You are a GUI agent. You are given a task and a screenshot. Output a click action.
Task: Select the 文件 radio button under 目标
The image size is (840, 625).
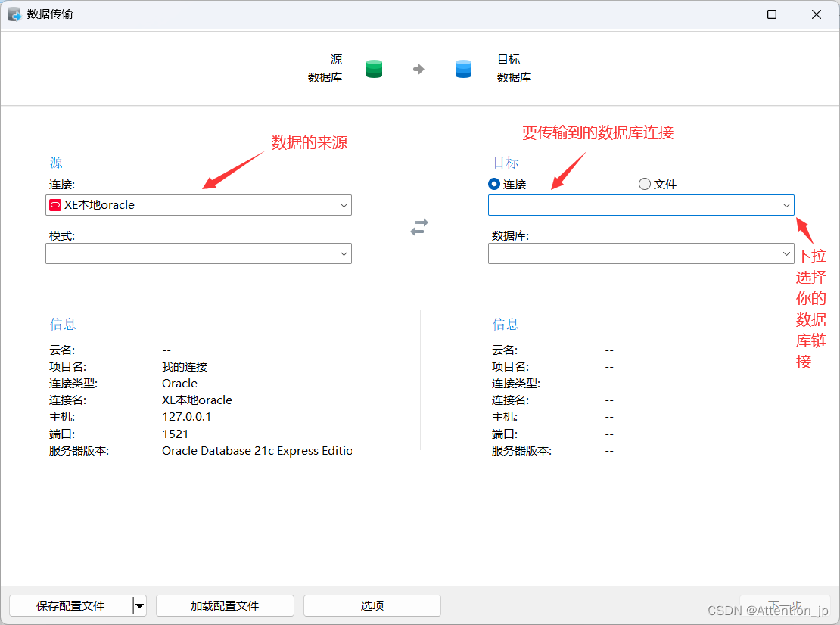[644, 184]
